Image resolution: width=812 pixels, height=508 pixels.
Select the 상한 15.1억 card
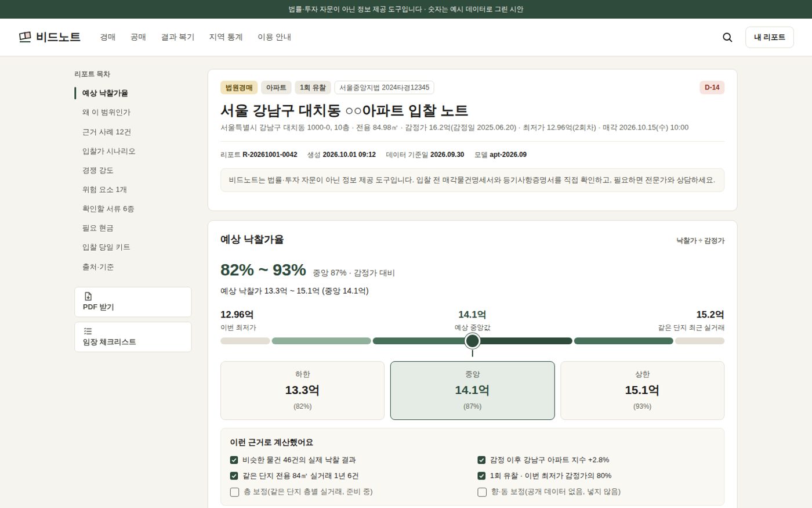642,390
